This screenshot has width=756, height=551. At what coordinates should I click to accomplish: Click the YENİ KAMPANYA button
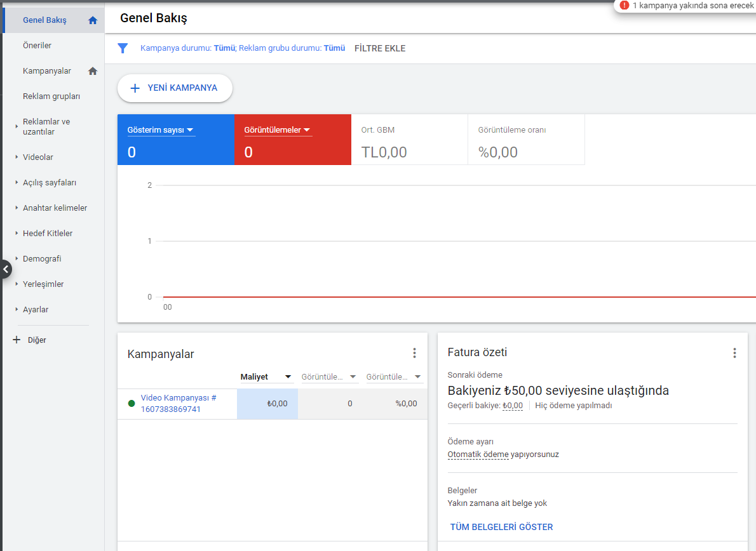pyautogui.click(x=175, y=88)
